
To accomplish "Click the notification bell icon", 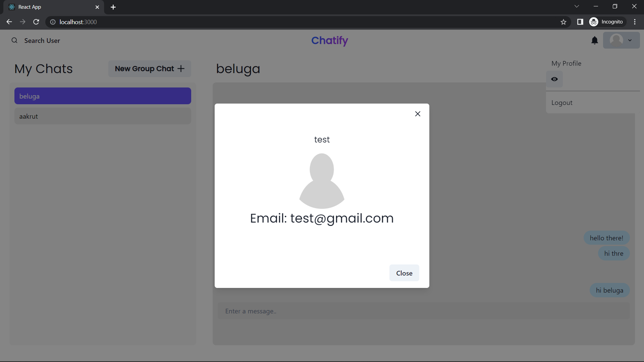I will [594, 40].
